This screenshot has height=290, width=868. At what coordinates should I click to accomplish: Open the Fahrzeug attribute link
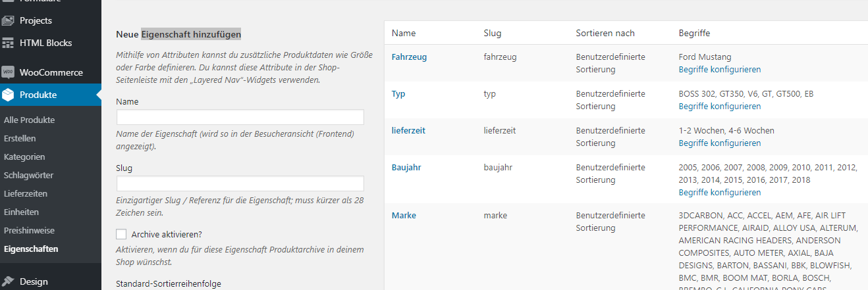click(x=409, y=57)
